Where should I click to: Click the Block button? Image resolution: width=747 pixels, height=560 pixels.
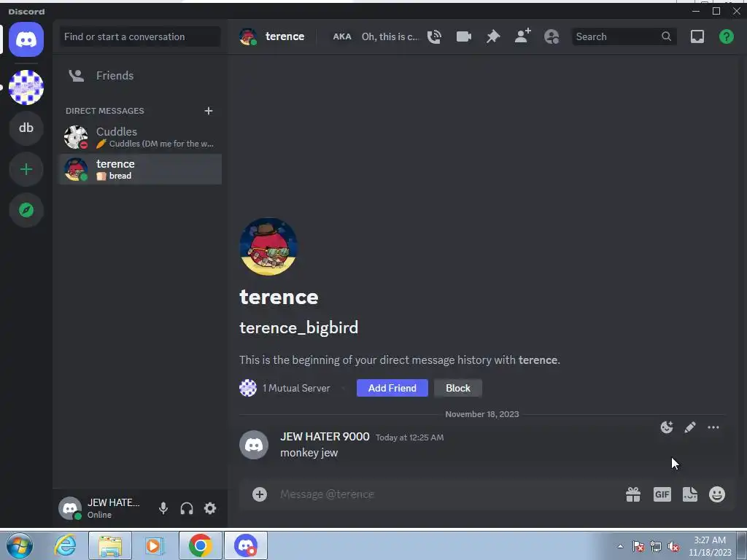458,388
